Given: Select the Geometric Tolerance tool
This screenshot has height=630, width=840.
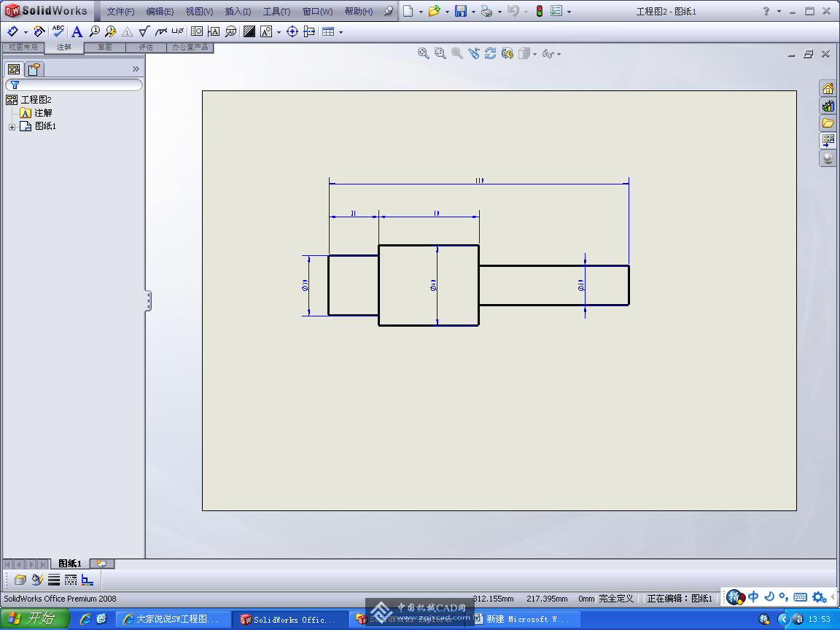Looking at the screenshot, I should click(x=197, y=31).
